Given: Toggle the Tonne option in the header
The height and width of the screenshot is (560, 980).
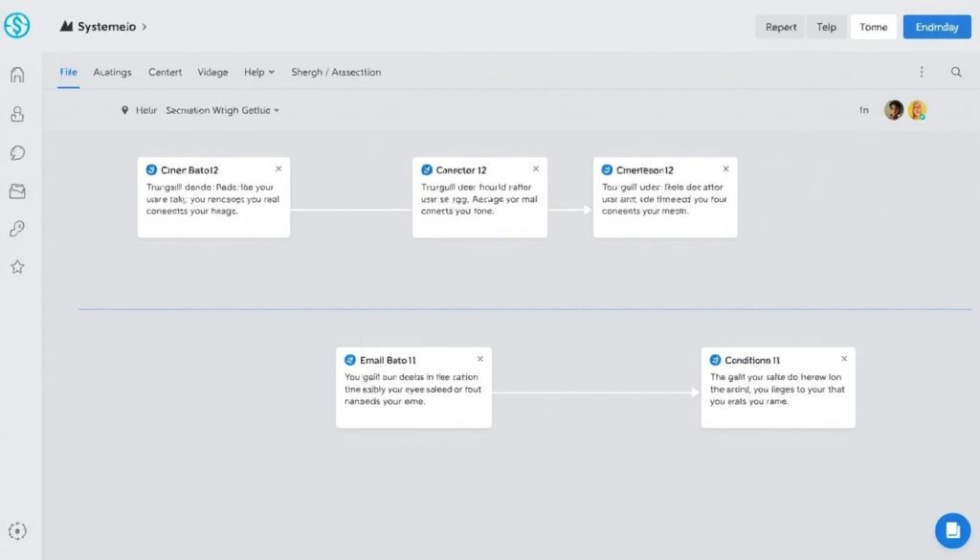Looking at the screenshot, I should (x=873, y=27).
